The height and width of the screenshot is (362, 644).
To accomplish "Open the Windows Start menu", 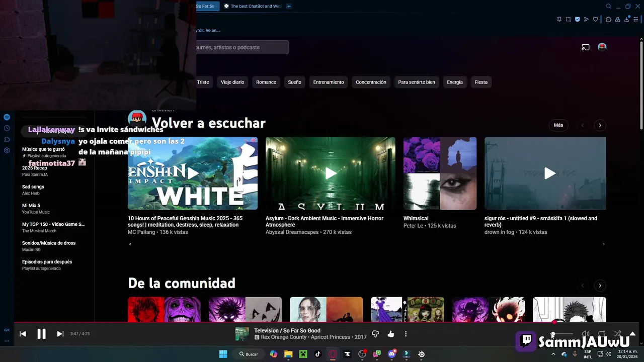I will point(223,354).
